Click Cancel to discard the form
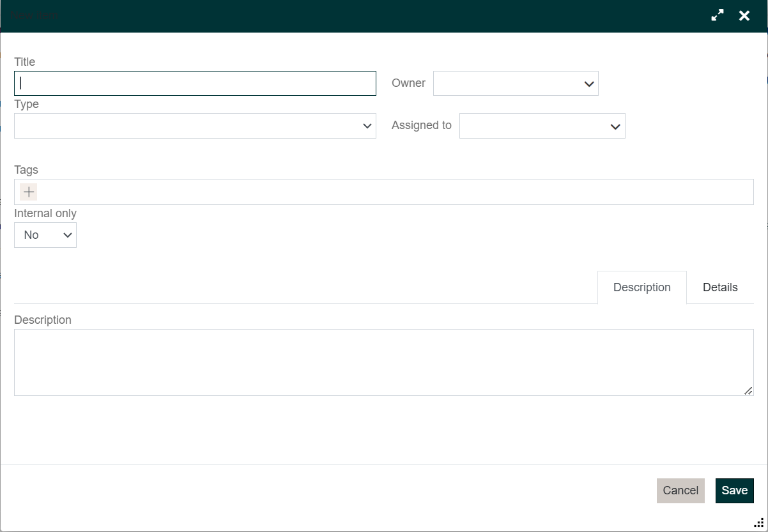Viewport: 768px width, 532px height. coord(680,490)
